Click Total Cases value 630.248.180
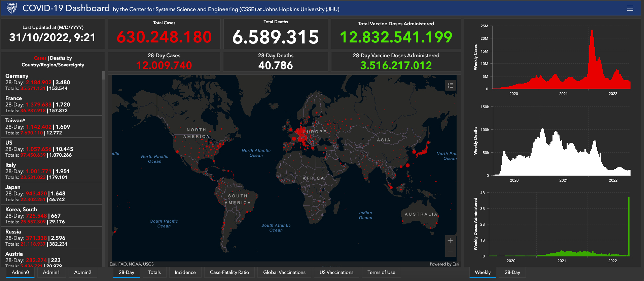 coord(164,37)
